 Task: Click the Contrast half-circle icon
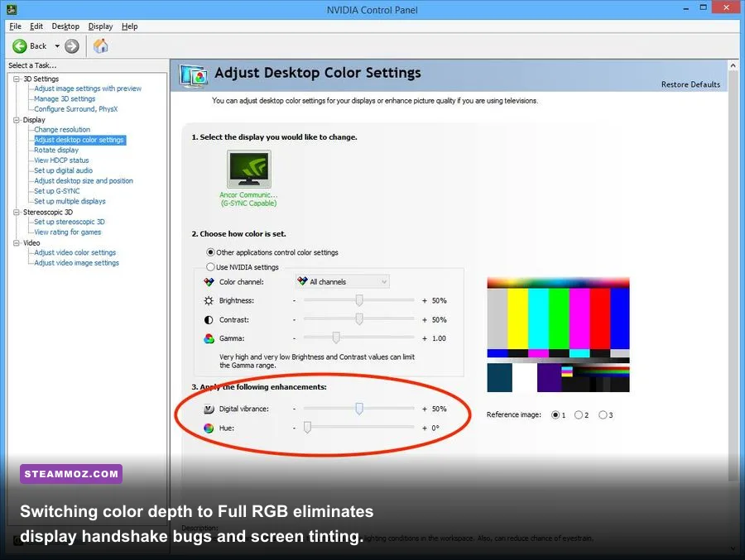tap(209, 319)
